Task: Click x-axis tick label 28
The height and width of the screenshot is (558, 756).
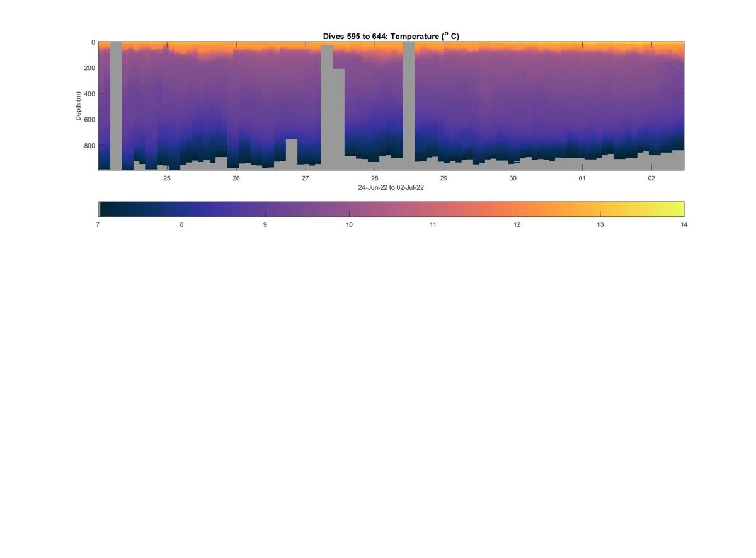Action: pos(375,178)
